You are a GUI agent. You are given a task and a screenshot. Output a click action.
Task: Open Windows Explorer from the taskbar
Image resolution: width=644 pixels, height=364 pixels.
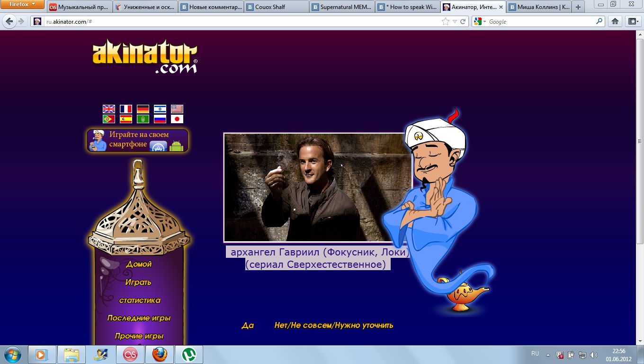[x=72, y=355]
